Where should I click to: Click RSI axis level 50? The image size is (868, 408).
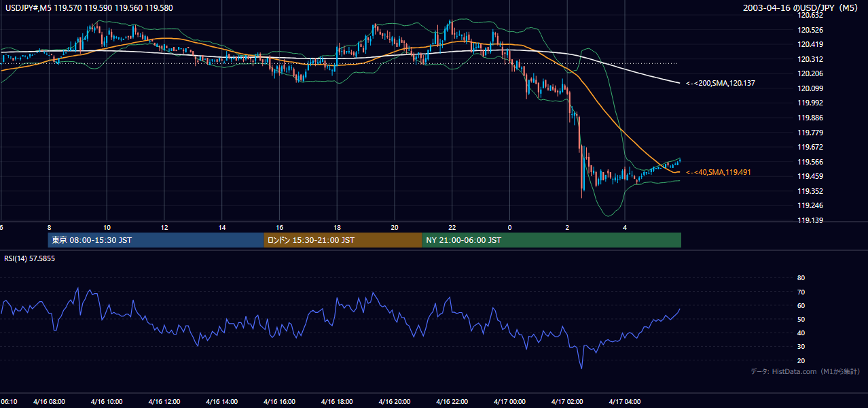point(801,319)
